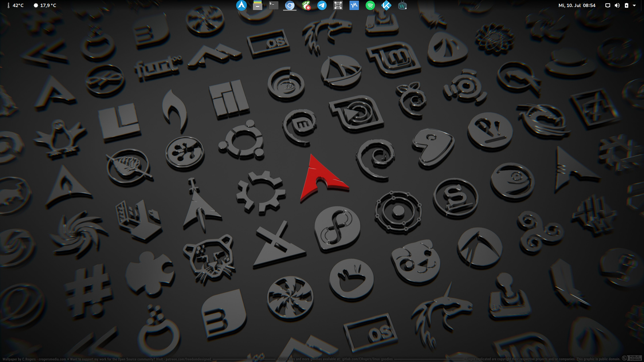Click the CPU temperature 42°C indicator
644x362 pixels.
coord(15,5)
